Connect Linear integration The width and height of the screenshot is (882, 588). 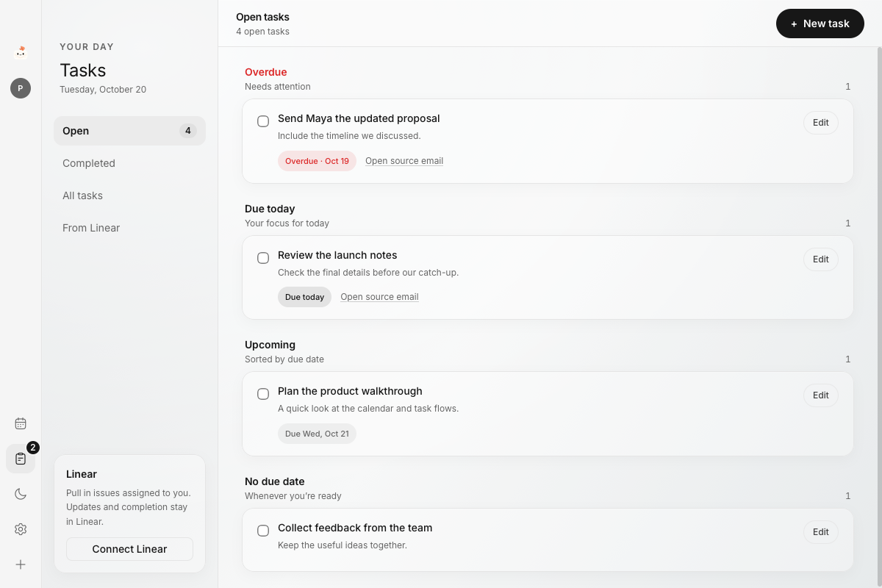pos(129,549)
